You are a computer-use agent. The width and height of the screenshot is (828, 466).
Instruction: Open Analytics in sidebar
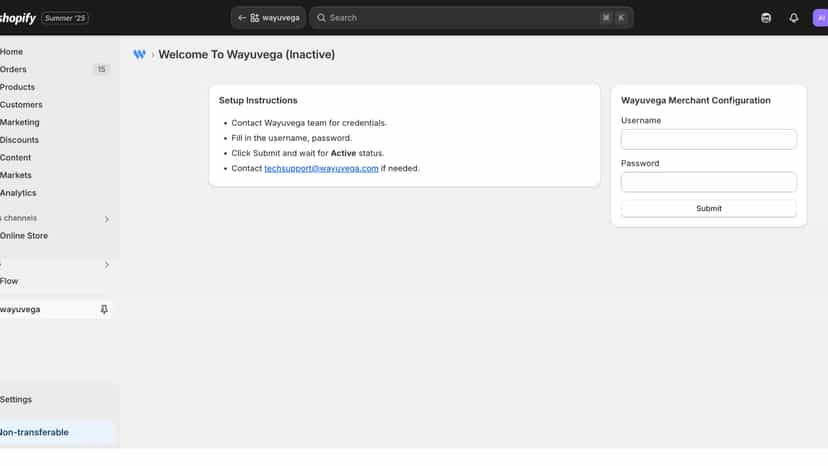click(18, 193)
